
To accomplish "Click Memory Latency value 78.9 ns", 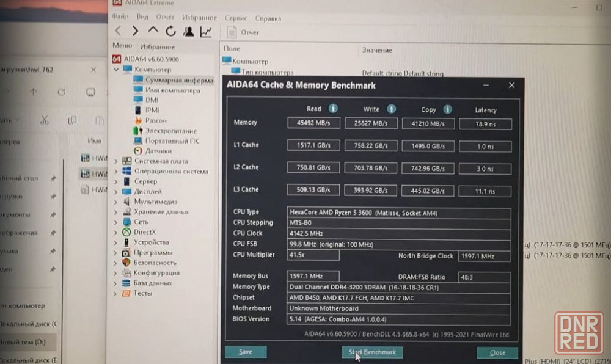I will point(486,124).
